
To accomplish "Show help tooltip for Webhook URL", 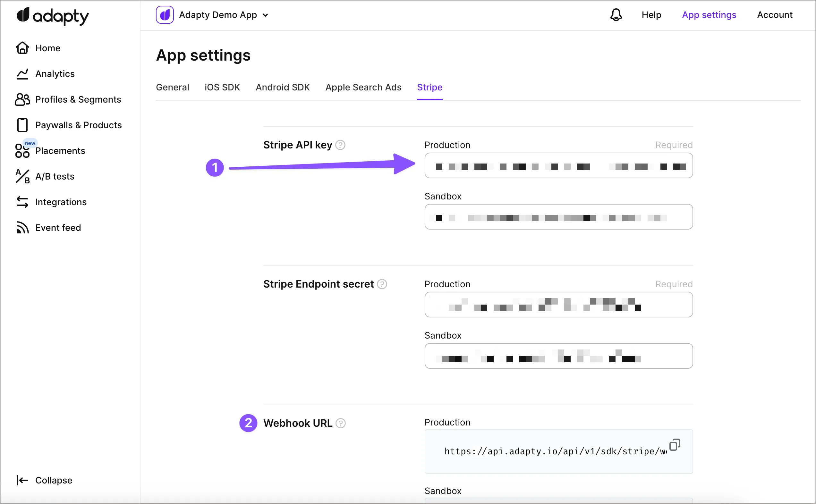I will click(340, 423).
